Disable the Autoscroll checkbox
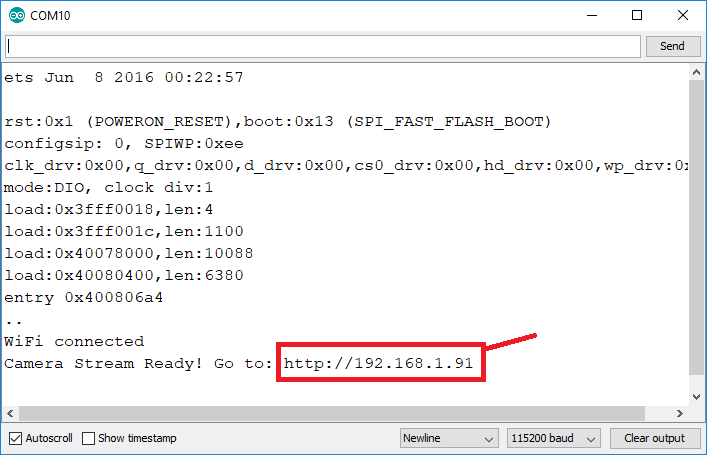This screenshot has height=455, width=707. pyautogui.click(x=15, y=438)
